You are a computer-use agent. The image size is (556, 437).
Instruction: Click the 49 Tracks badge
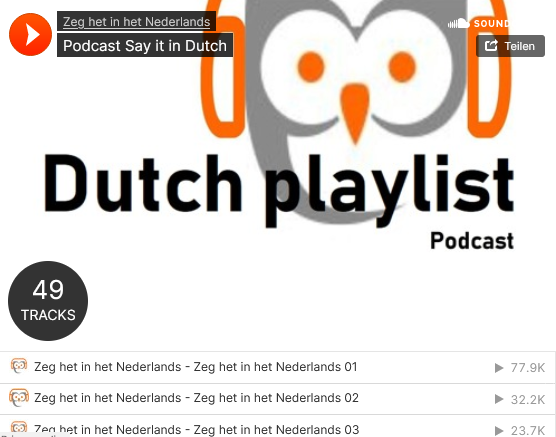coord(48,301)
